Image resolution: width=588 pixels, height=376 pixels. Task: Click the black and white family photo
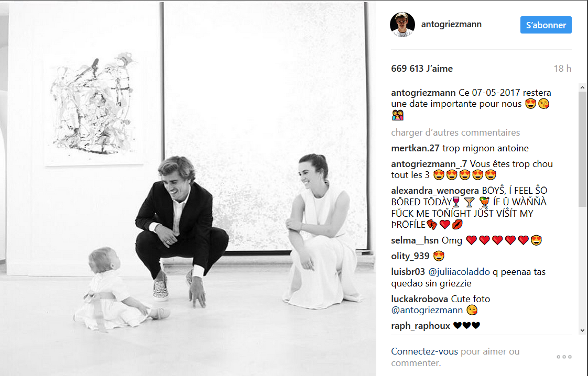point(188,188)
